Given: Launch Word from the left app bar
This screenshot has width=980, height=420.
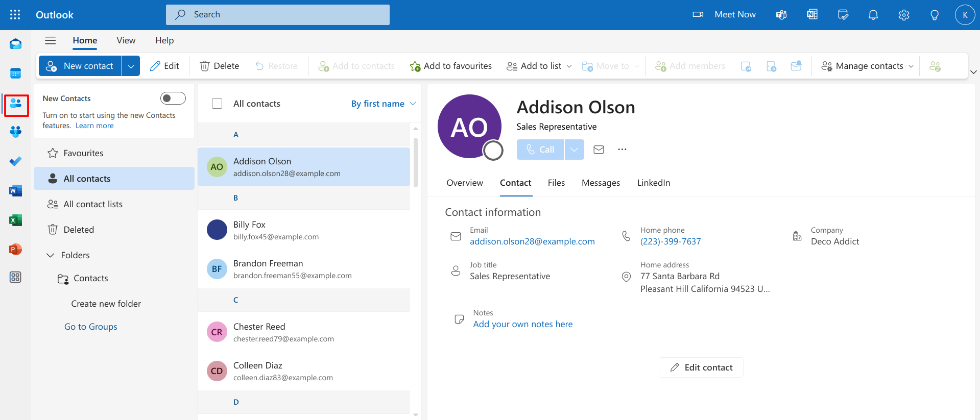Looking at the screenshot, I should point(15,191).
